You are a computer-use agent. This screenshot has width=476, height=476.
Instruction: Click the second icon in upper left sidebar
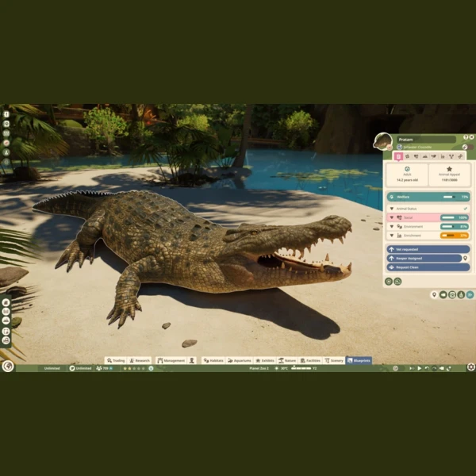coord(6,124)
